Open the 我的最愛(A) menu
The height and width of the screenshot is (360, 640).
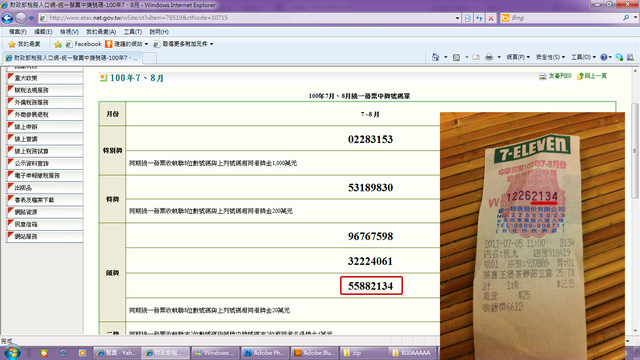point(101,32)
